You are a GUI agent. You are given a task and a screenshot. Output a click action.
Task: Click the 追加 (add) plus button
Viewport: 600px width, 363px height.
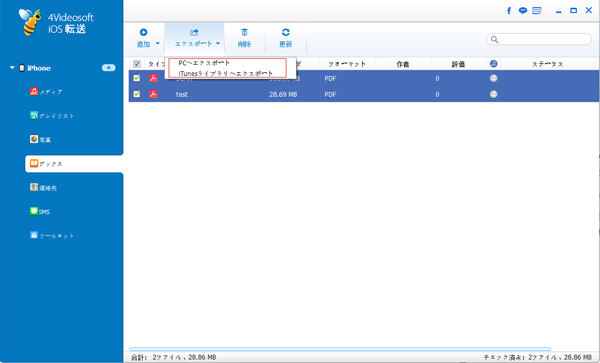[x=143, y=38]
